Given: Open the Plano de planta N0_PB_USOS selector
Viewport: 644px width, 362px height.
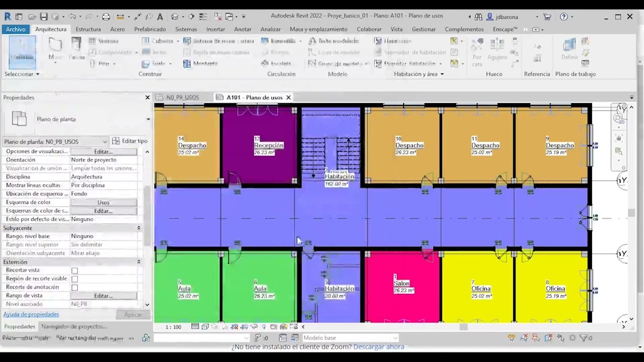Looking at the screenshot, I should 56,142.
